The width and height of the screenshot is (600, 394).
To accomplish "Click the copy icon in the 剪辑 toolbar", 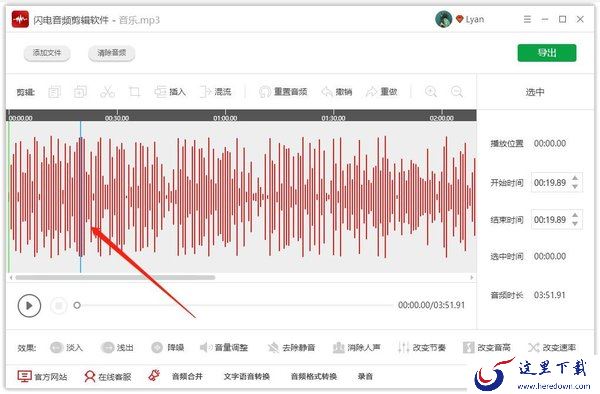I will pos(54,92).
